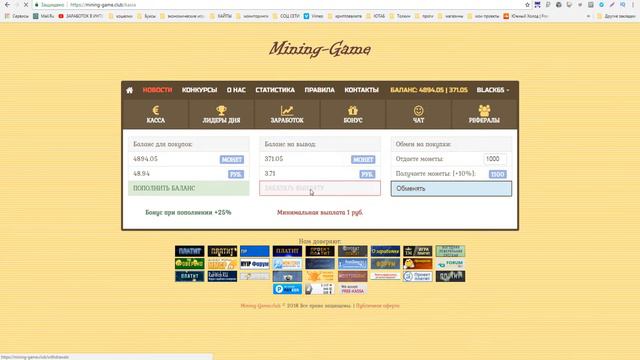
Task: Open the Контакты menu item
Action: [361, 90]
